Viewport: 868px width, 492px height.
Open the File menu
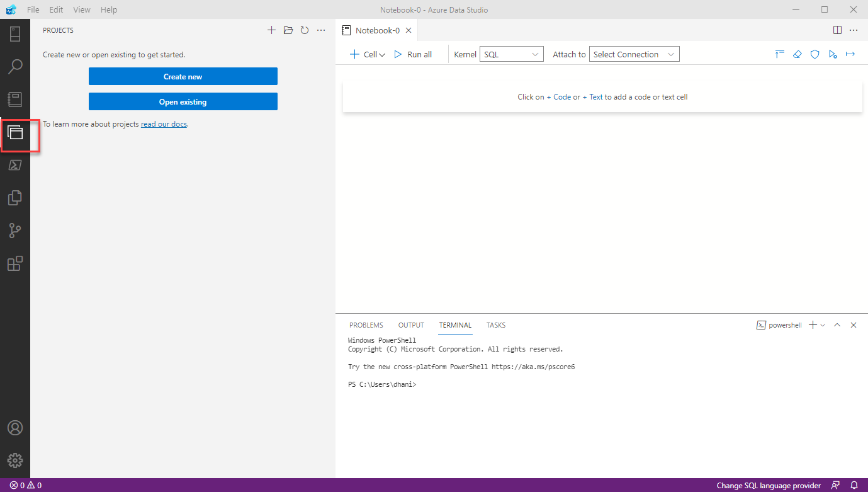[33, 10]
